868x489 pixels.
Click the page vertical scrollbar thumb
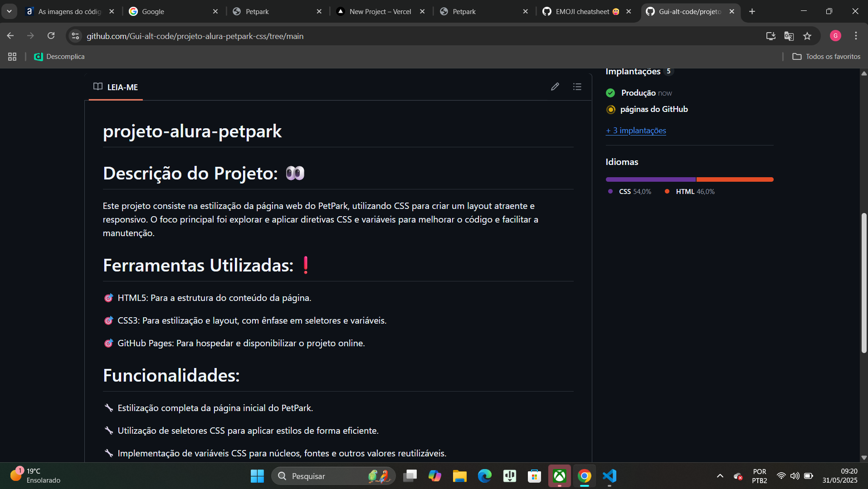[x=864, y=283]
